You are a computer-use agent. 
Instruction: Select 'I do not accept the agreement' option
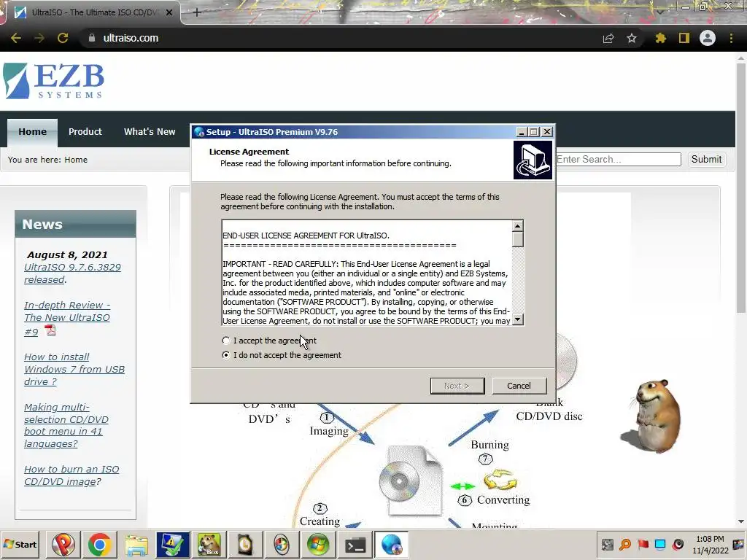point(226,355)
